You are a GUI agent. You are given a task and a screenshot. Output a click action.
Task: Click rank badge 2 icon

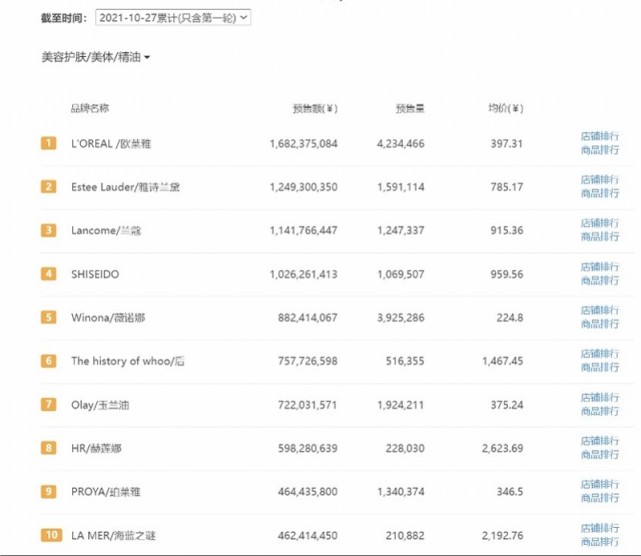coord(49,187)
